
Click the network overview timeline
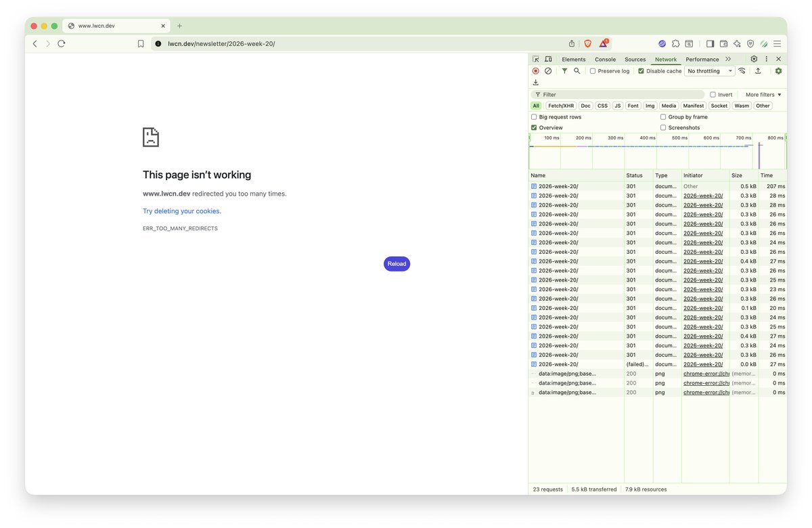(657, 151)
